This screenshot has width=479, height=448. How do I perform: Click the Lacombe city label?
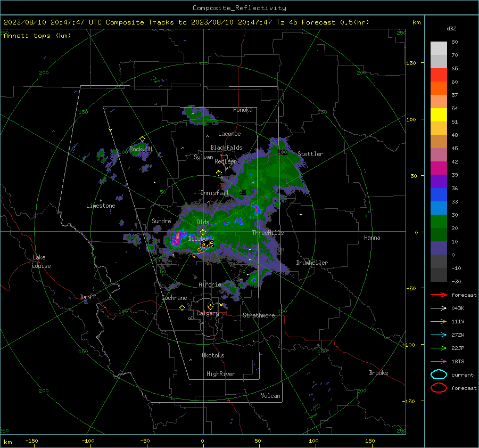[x=229, y=134]
